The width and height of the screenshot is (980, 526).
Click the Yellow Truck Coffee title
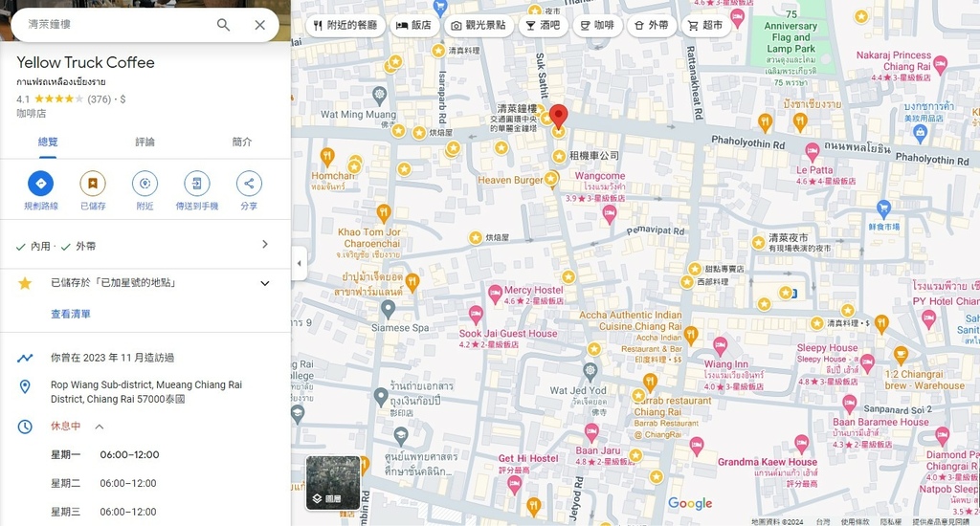[x=85, y=62]
